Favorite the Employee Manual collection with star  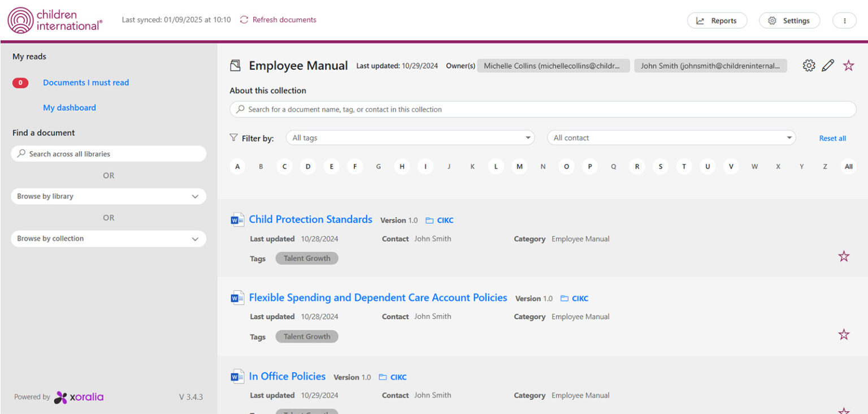(848, 66)
